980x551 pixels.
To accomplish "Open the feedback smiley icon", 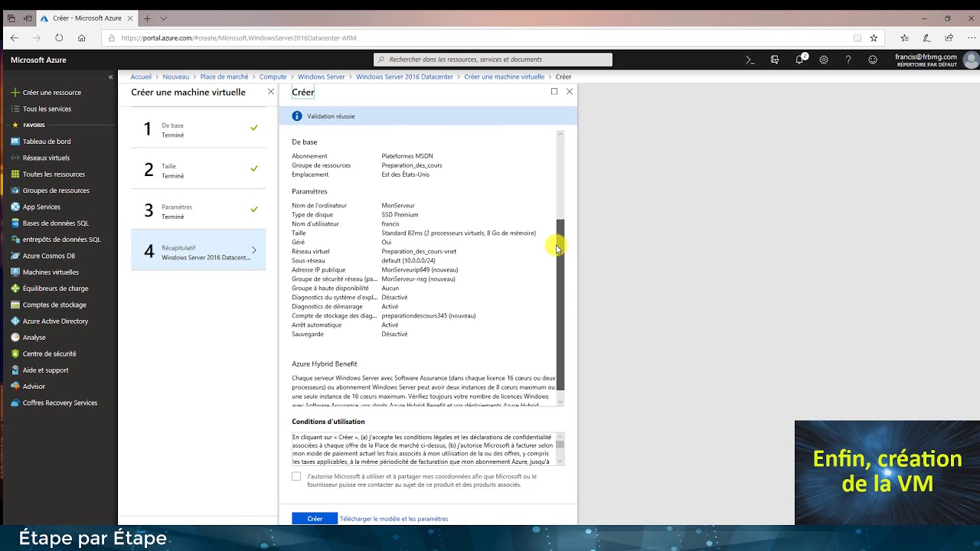I will [x=873, y=60].
